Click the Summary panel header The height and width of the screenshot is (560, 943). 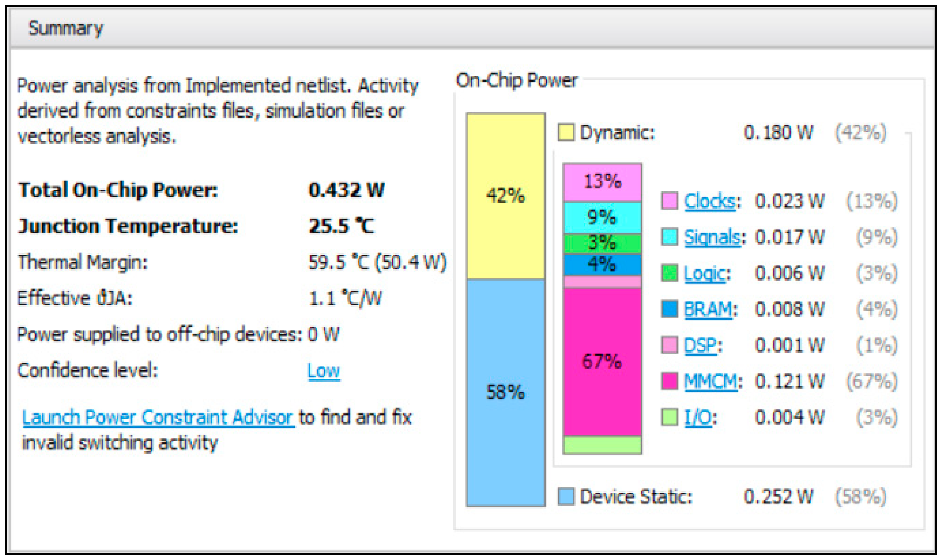coord(65,28)
